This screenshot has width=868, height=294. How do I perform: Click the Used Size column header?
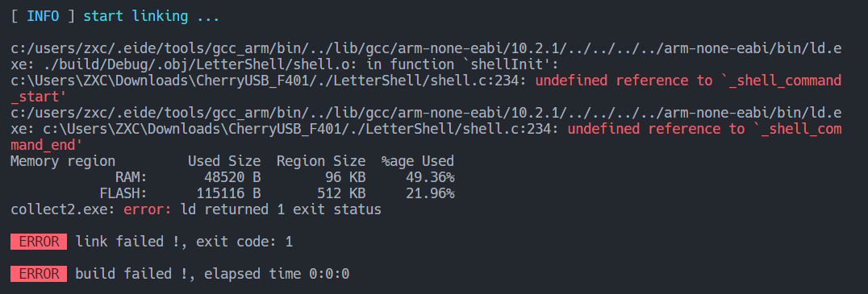(224, 161)
